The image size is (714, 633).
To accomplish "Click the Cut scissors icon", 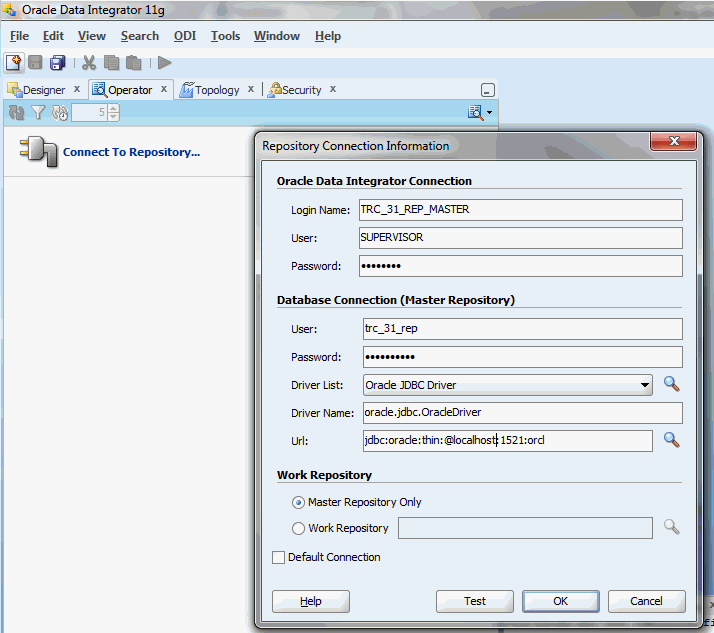I will point(89,62).
